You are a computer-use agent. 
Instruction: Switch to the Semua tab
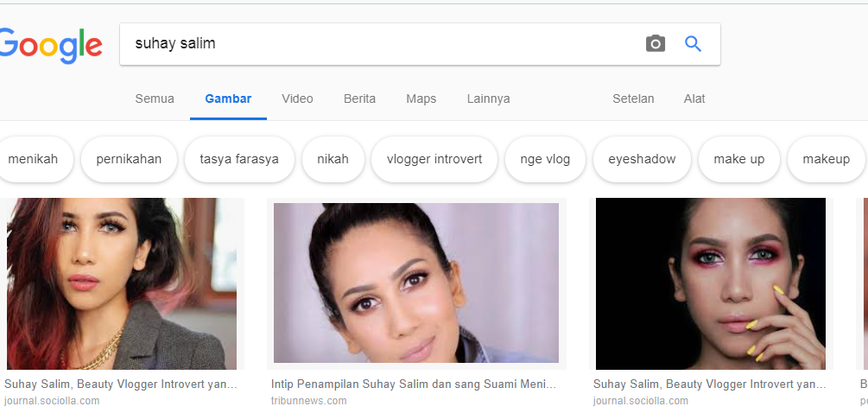[155, 98]
